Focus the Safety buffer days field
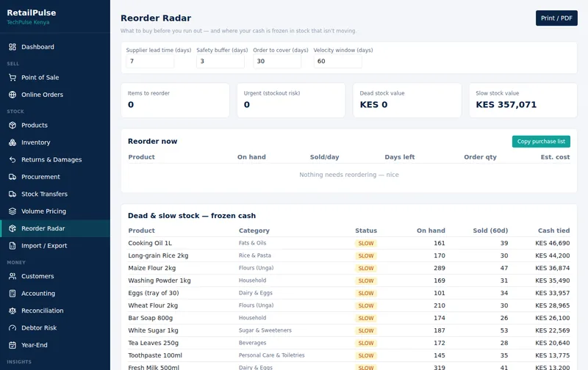Screen dimensions: 588x370 tap(220, 61)
